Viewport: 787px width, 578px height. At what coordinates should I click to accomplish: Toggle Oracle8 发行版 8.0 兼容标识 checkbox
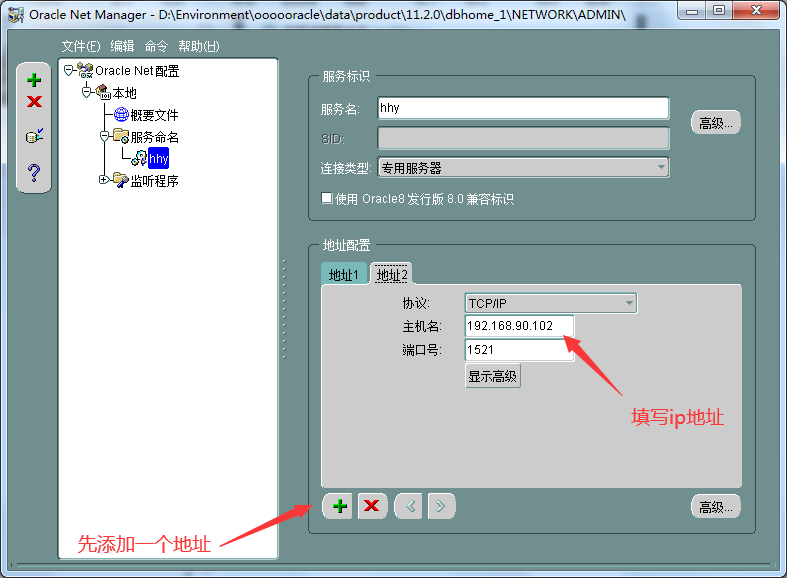pyautogui.click(x=327, y=198)
